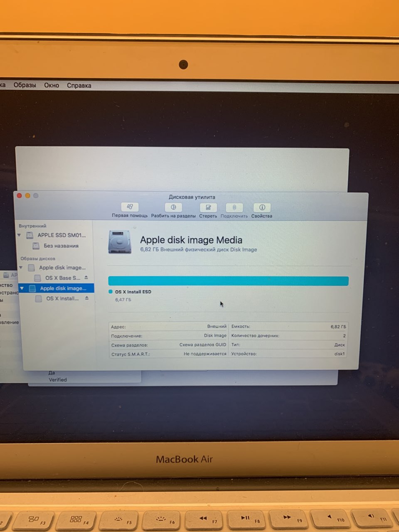Image resolution: width=399 pixels, height=532 pixels.
Task: Click the Mount (Подключить) toolbar icon
Action: pos(234,207)
